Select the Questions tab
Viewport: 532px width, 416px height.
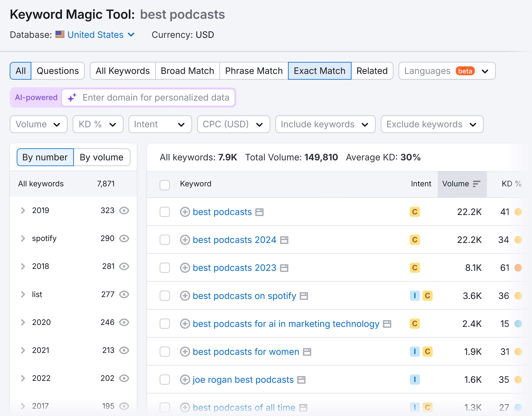[x=58, y=71]
